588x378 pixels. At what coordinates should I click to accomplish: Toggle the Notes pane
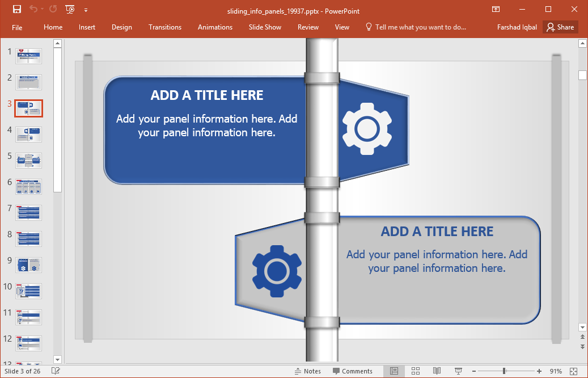[307, 371]
